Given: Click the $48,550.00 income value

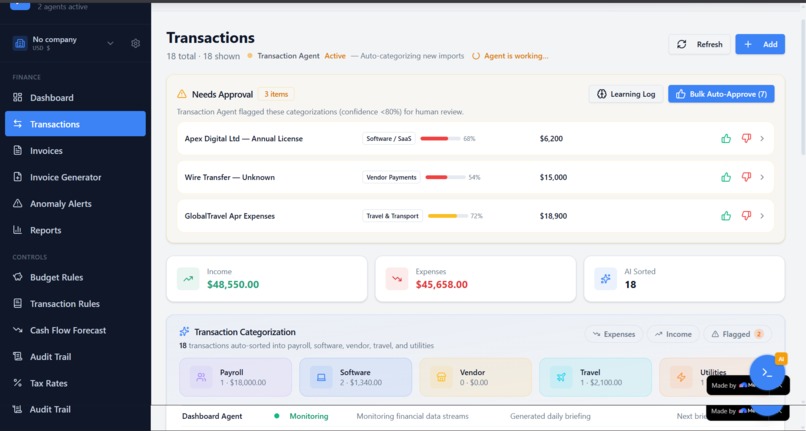Looking at the screenshot, I should [x=233, y=284].
